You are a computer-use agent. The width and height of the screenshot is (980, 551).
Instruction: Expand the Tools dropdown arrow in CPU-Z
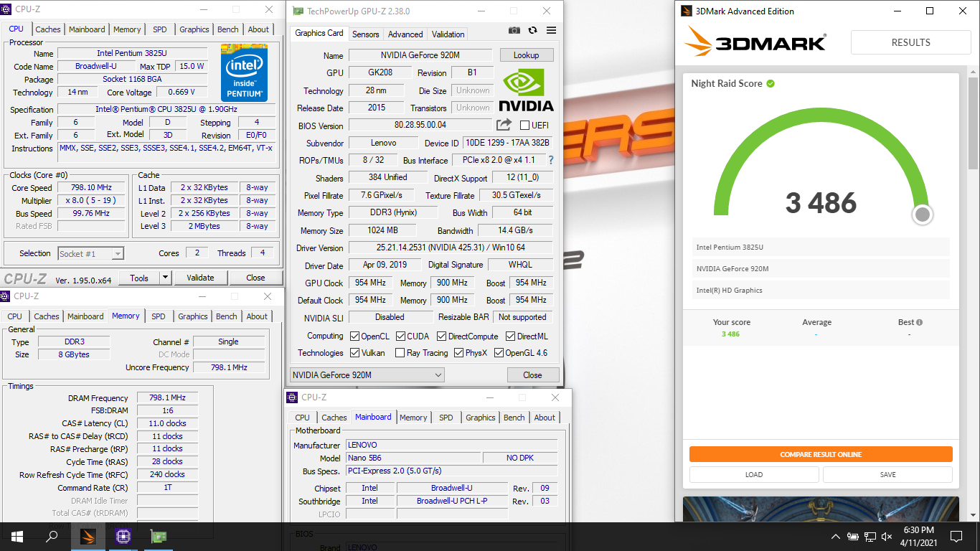[x=165, y=278]
